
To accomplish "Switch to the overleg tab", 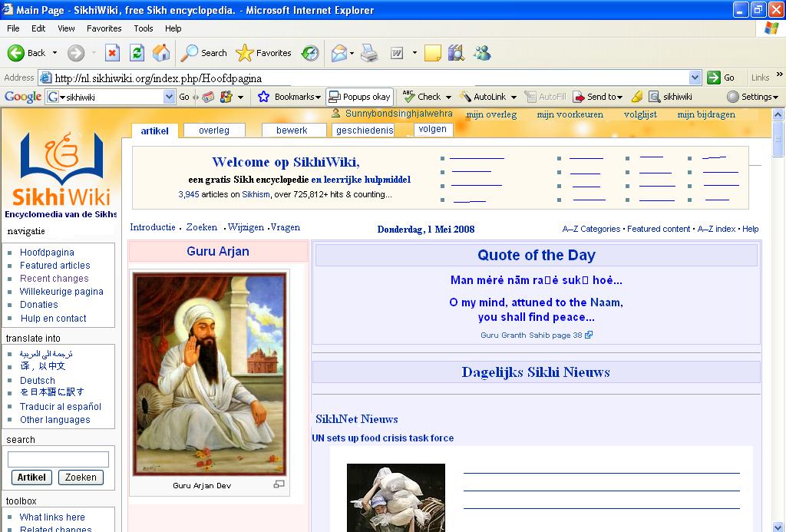I will [x=214, y=131].
